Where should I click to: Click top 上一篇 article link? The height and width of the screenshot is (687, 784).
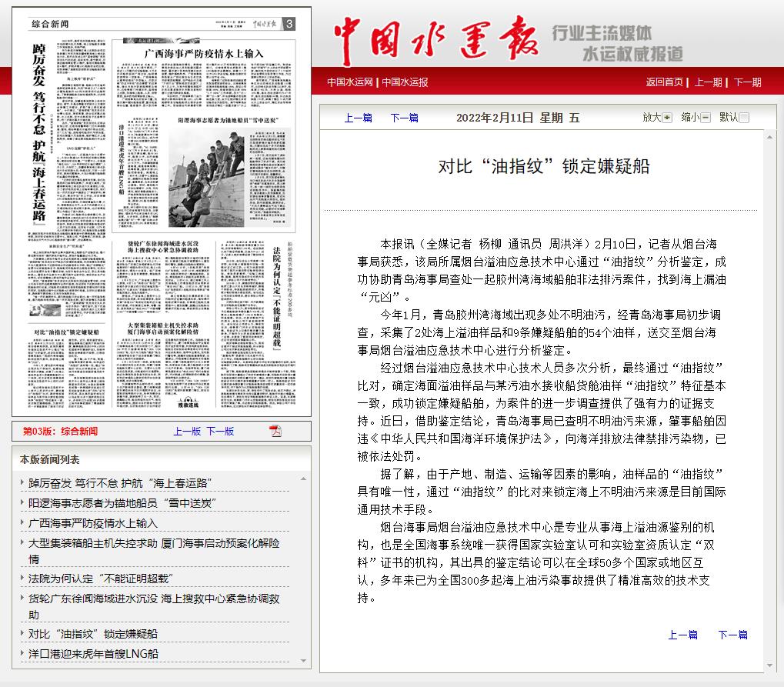click(x=358, y=118)
